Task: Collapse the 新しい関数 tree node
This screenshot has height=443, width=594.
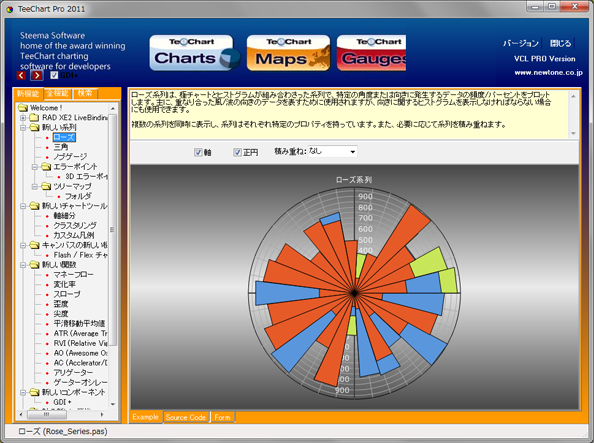Action: pyautogui.click(x=23, y=265)
